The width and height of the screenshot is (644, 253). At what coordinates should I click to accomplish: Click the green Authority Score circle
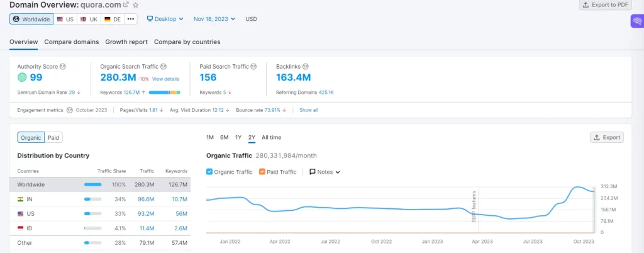22,77
